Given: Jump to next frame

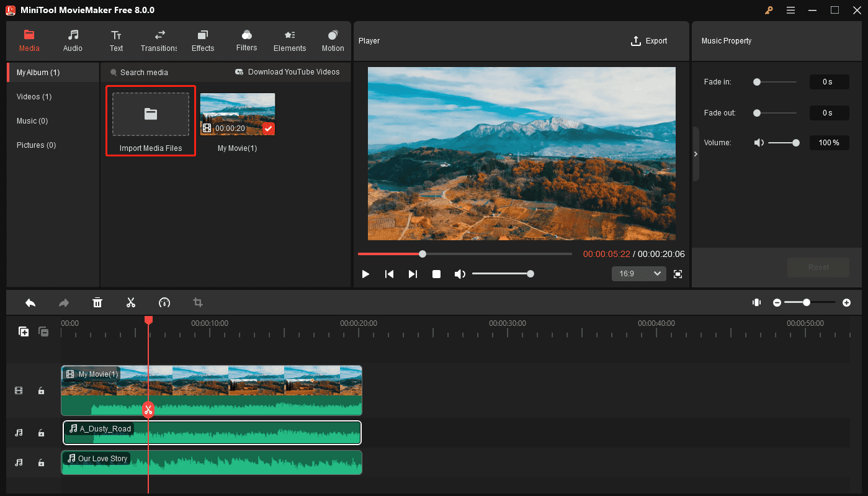Looking at the screenshot, I should click(413, 274).
